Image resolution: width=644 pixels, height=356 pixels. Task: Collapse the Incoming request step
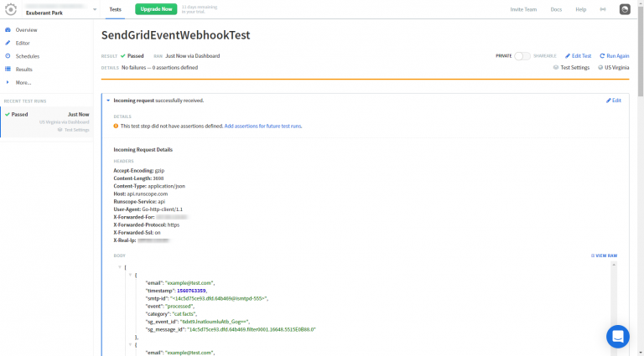point(108,101)
